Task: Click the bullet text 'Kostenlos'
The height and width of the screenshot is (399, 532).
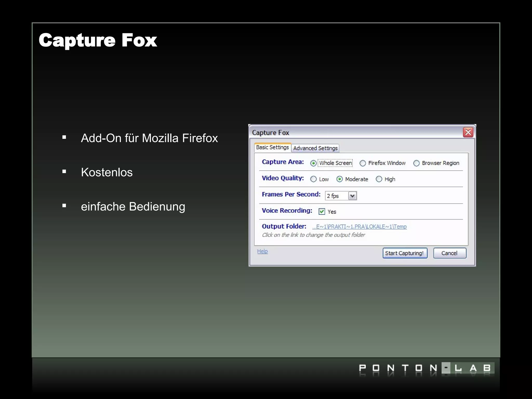Action: coord(107,172)
